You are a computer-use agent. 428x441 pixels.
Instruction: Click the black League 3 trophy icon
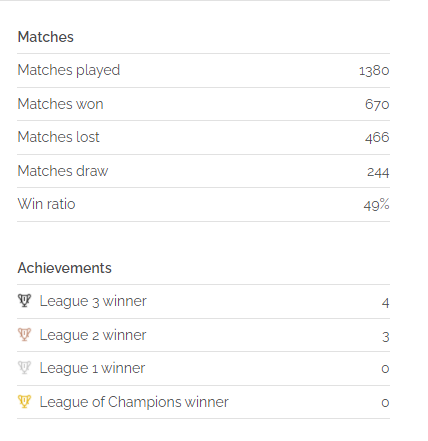24,301
